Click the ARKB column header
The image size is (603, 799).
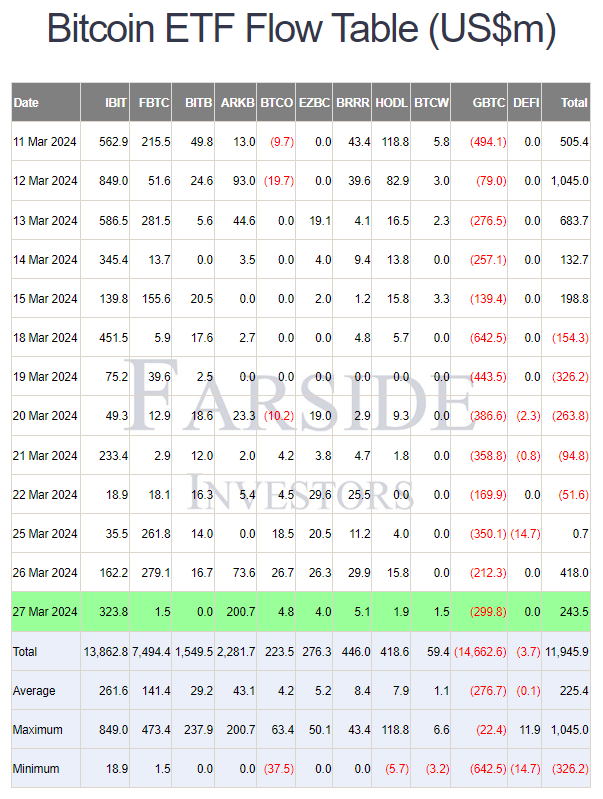(x=236, y=102)
